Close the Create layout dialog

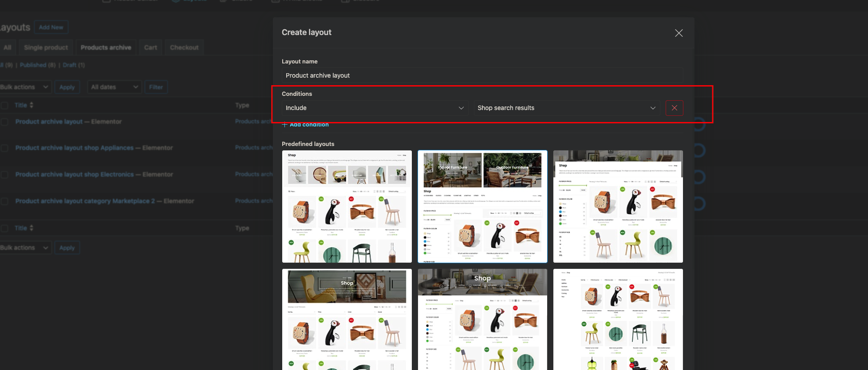679,33
